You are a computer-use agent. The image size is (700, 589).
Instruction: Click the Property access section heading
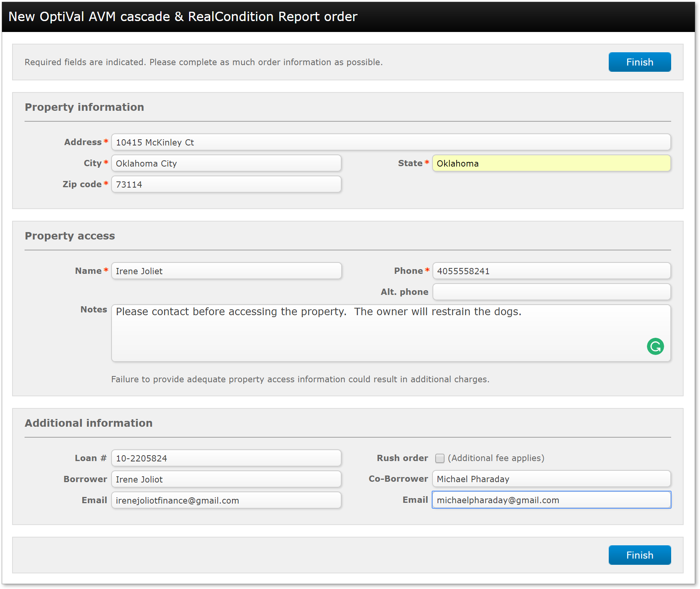[x=70, y=236]
